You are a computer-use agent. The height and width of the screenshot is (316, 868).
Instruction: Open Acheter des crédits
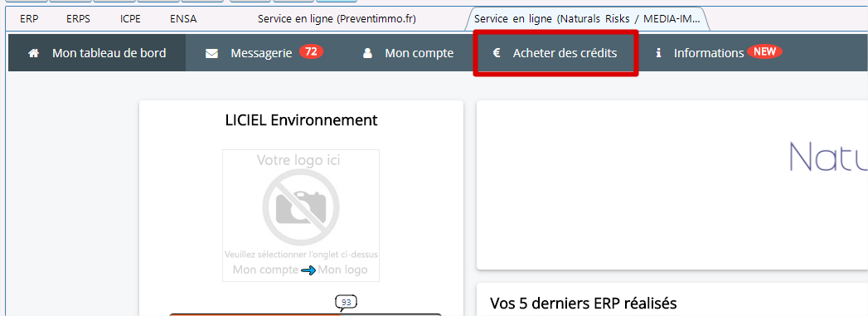[565, 53]
